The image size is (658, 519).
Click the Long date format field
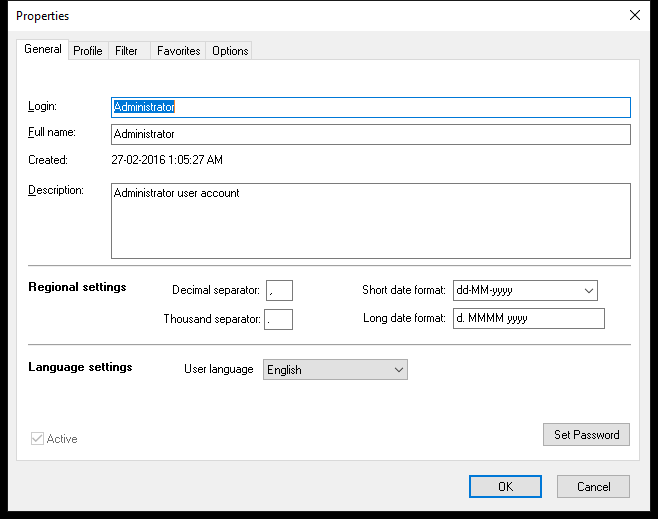pos(529,318)
